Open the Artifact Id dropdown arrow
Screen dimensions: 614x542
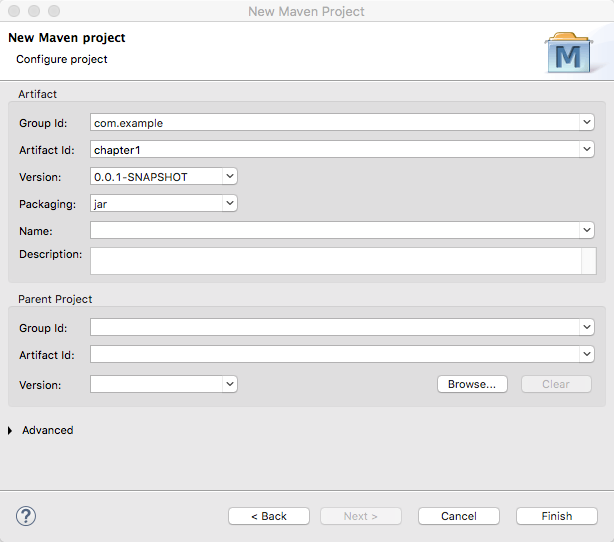tap(586, 150)
